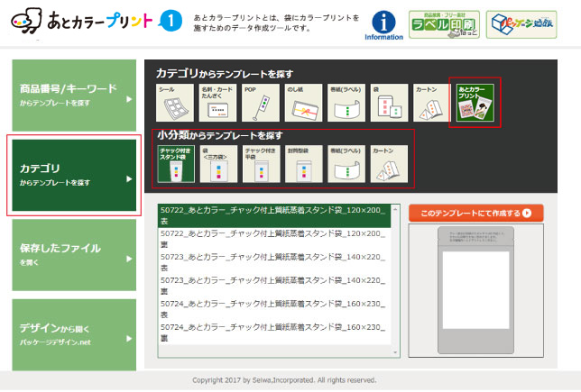581x392 pixels.
Task: Open the パッケージ通販 banner
Action: point(521,24)
